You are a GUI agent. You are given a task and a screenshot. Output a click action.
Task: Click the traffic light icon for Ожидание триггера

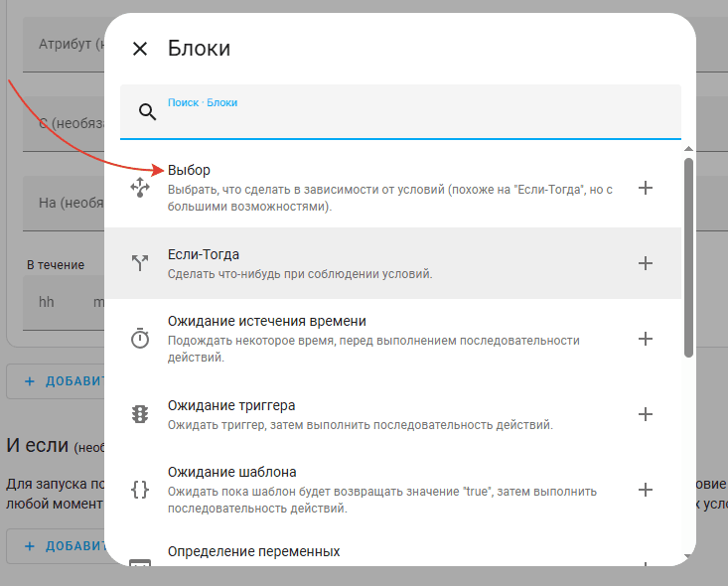140,414
